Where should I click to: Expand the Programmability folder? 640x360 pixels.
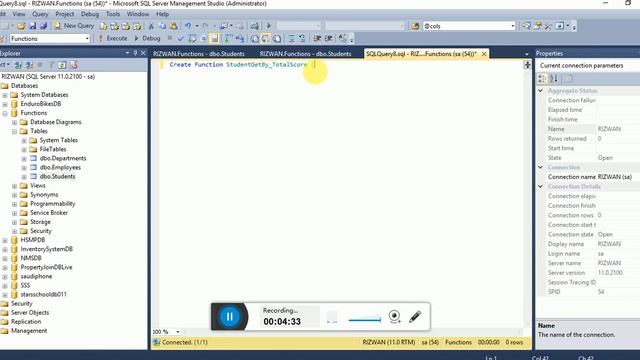tap(14, 204)
